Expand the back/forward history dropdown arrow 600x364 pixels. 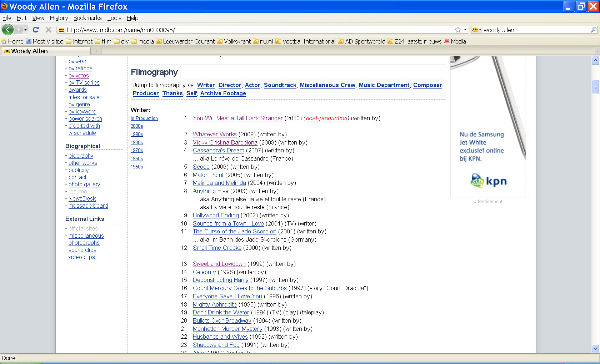[25, 30]
